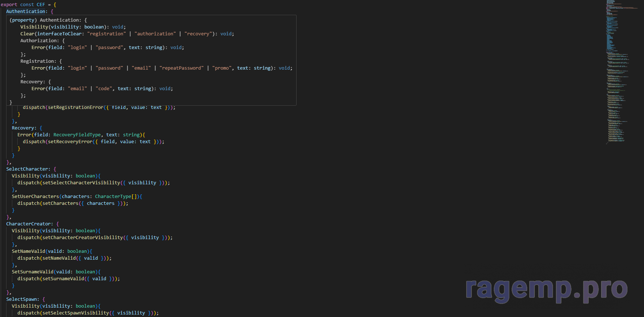Viewport: 644px width, 317px height.
Task: Click the export keyword on the first line
Action: tap(9, 5)
